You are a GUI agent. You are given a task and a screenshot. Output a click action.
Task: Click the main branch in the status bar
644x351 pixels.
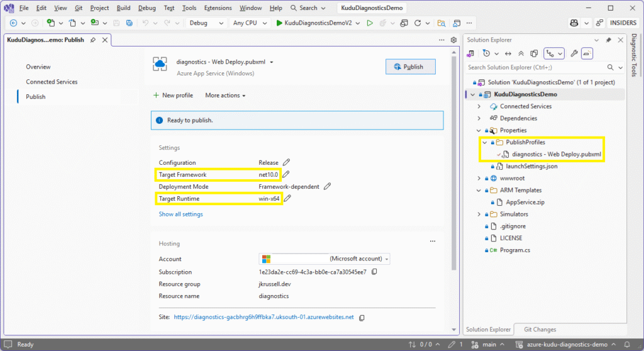click(487, 345)
